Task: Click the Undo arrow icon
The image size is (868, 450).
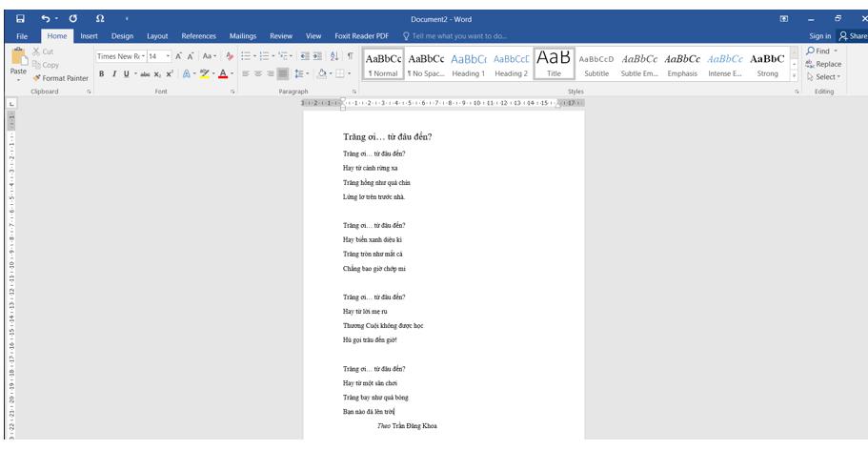Action: [46, 18]
